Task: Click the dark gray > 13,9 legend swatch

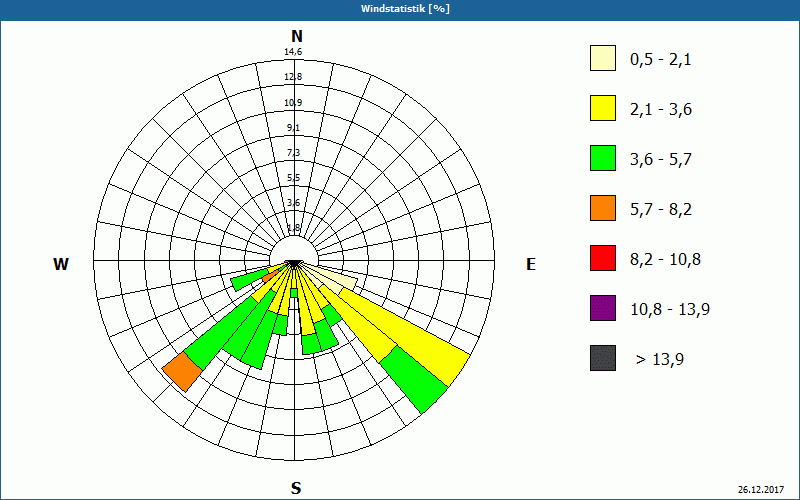Action: (x=603, y=358)
